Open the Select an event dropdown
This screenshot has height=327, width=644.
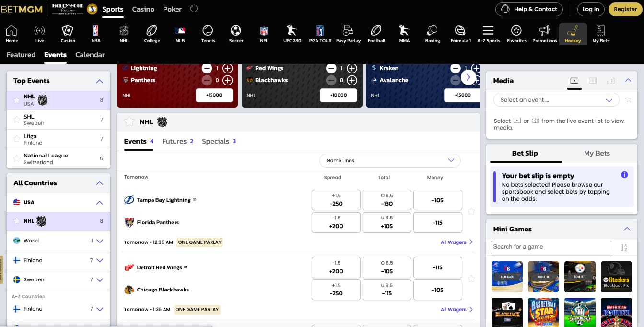click(556, 100)
